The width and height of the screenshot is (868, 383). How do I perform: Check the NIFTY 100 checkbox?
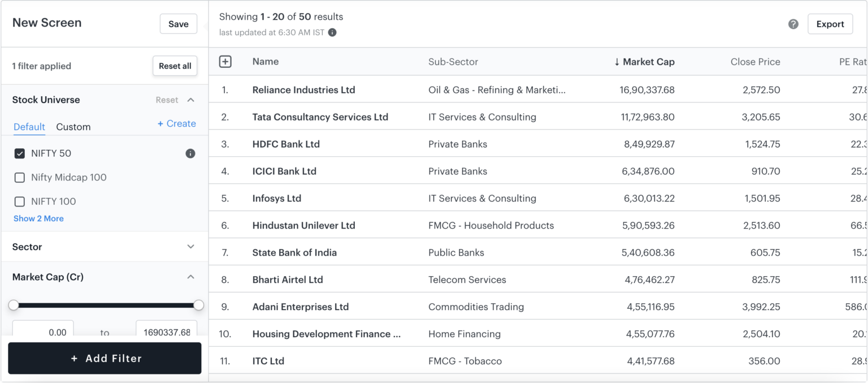click(x=20, y=201)
